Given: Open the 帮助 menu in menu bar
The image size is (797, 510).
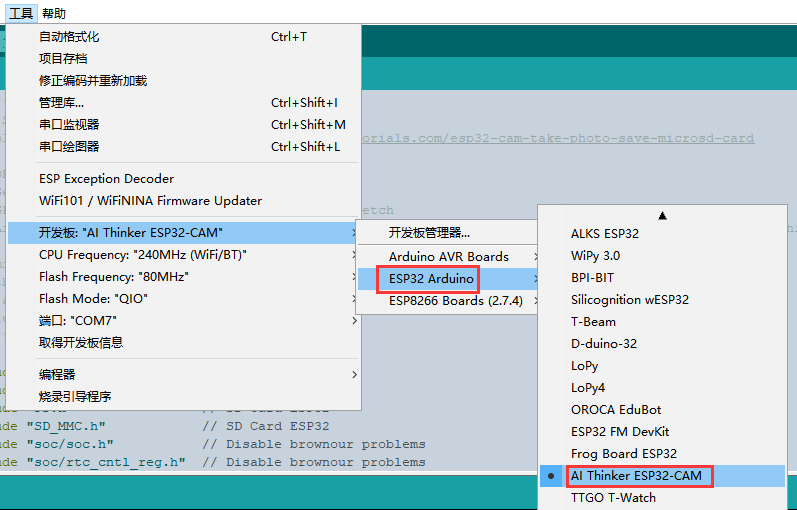Looking at the screenshot, I should pos(54,13).
